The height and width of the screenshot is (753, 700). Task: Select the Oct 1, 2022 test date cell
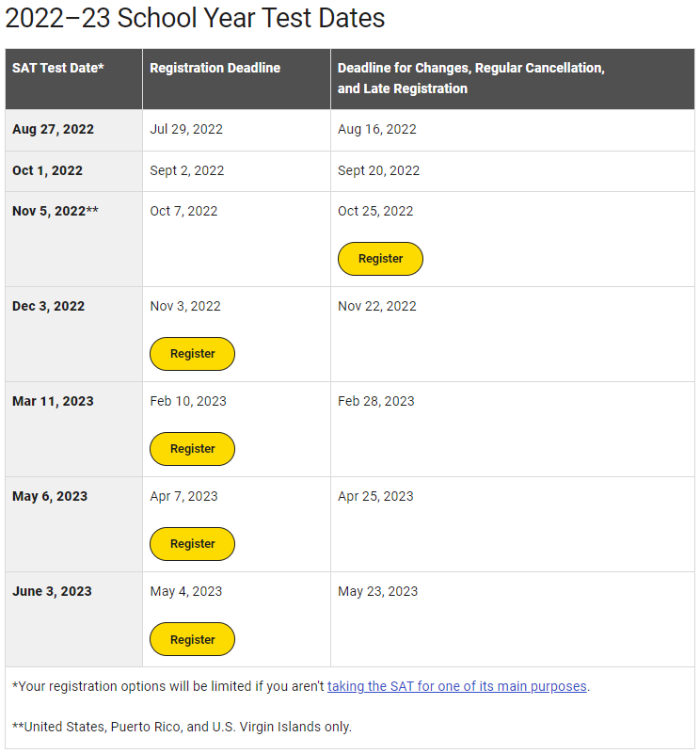(74, 171)
